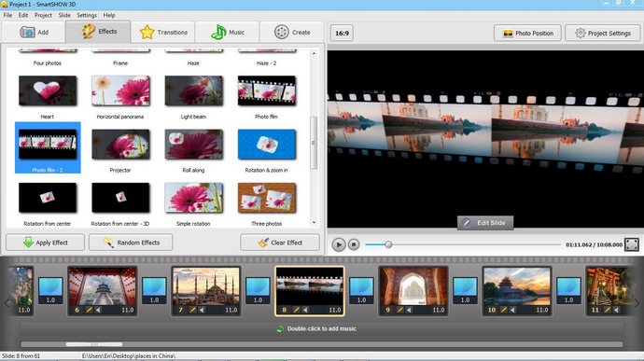Navigate timeline right with arrow
The image size is (644, 361).
pos(637,303)
